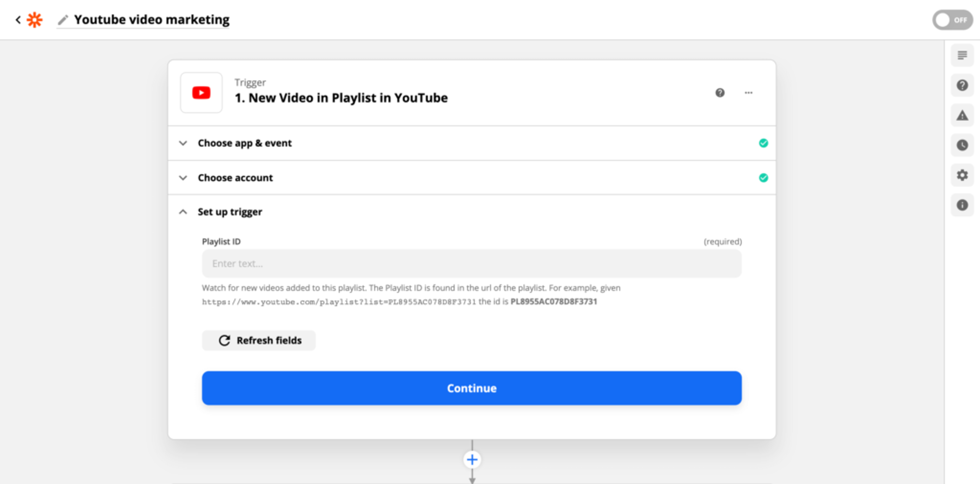Expand the 'Choose app & event' section

click(x=472, y=143)
